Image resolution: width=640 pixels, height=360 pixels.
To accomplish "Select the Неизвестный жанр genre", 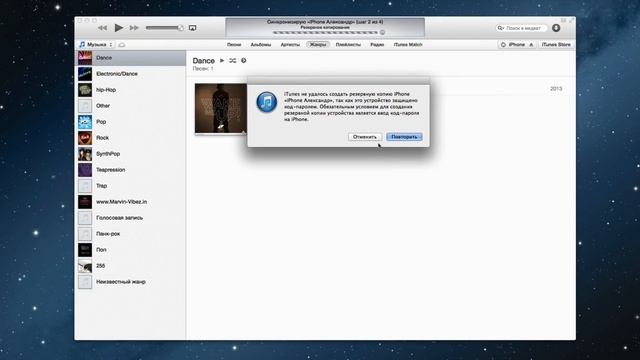I will (x=131, y=282).
